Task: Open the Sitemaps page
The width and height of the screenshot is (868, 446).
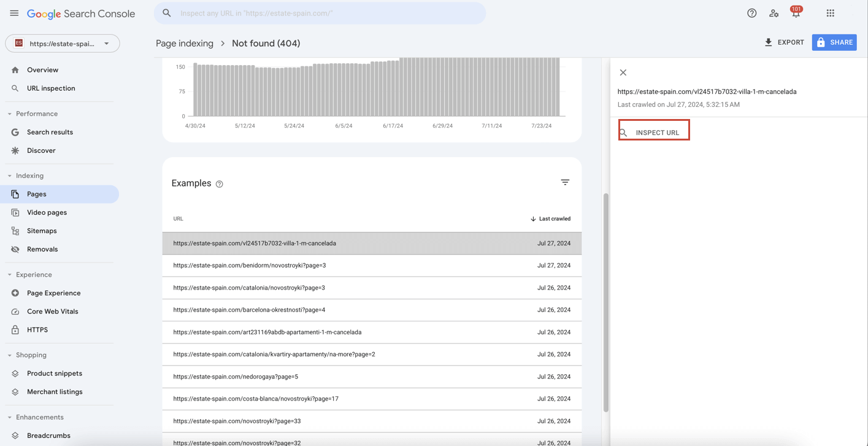Action: point(42,231)
